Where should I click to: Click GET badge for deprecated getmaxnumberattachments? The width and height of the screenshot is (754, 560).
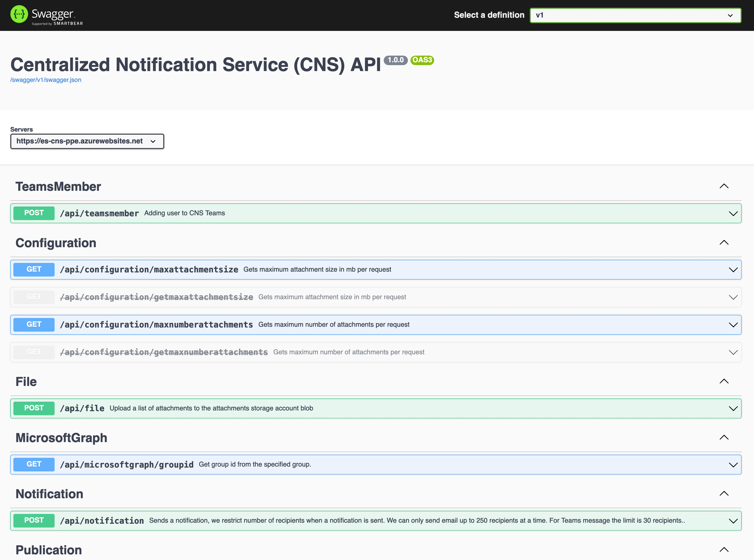pyautogui.click(x=34, y=352)
